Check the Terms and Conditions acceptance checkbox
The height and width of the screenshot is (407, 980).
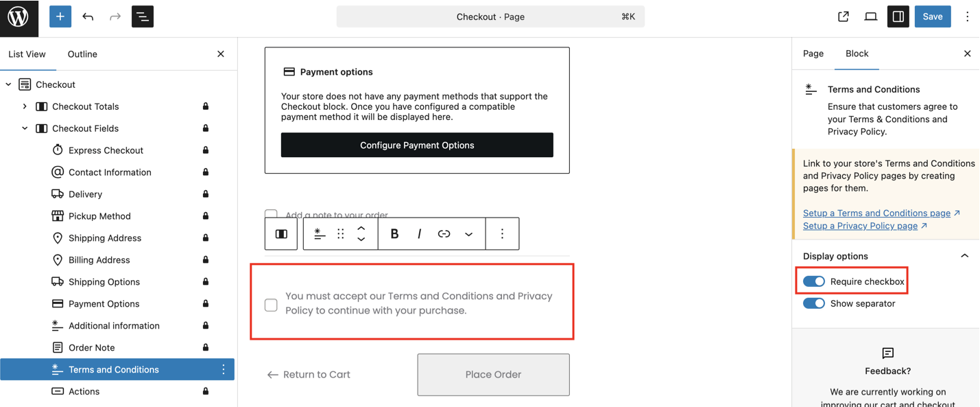(272, 305)
